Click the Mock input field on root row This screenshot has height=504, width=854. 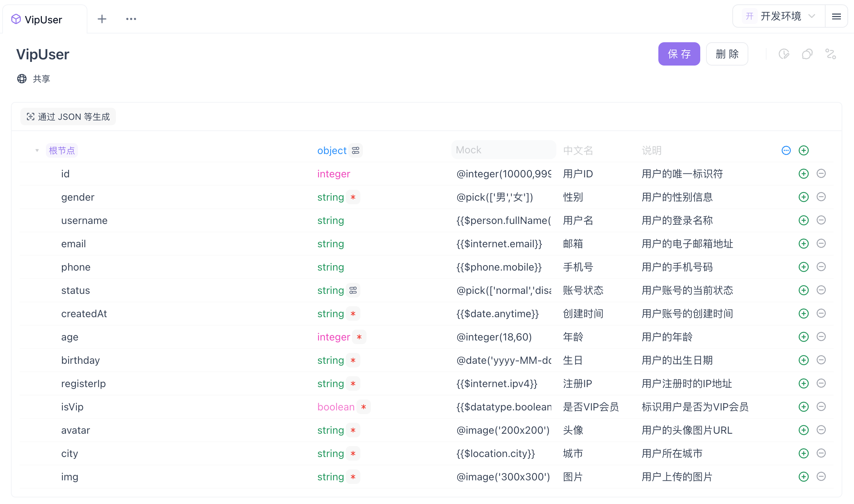[503, 150]
